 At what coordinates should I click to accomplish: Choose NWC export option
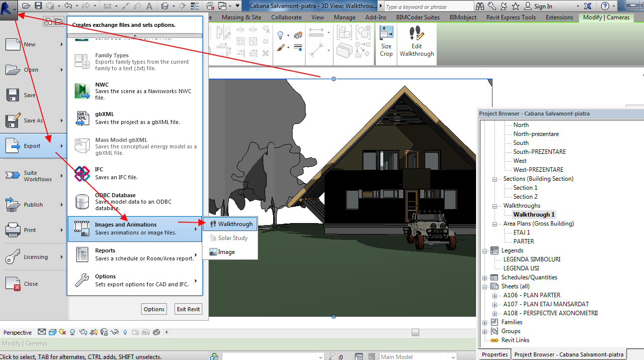point(135,91)
